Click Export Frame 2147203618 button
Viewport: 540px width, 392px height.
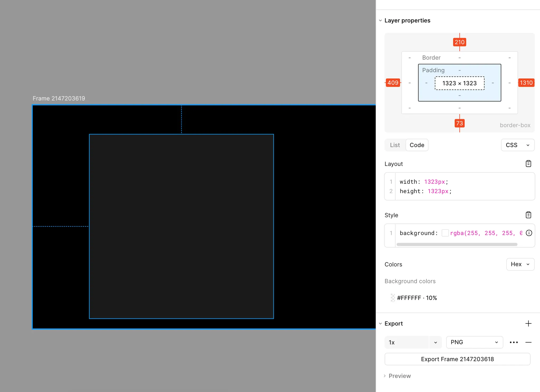[x=457, y=359]
